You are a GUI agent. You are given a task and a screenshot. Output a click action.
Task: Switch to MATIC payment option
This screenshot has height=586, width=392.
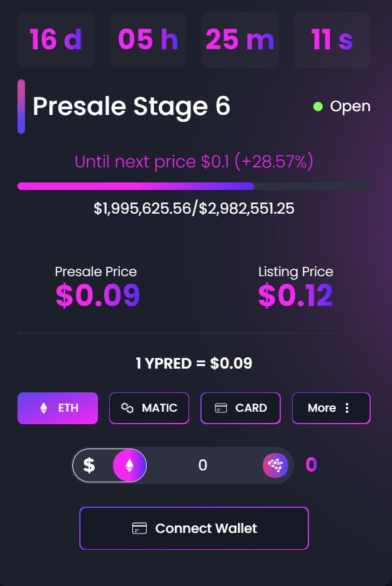click(x=149, y=408)
